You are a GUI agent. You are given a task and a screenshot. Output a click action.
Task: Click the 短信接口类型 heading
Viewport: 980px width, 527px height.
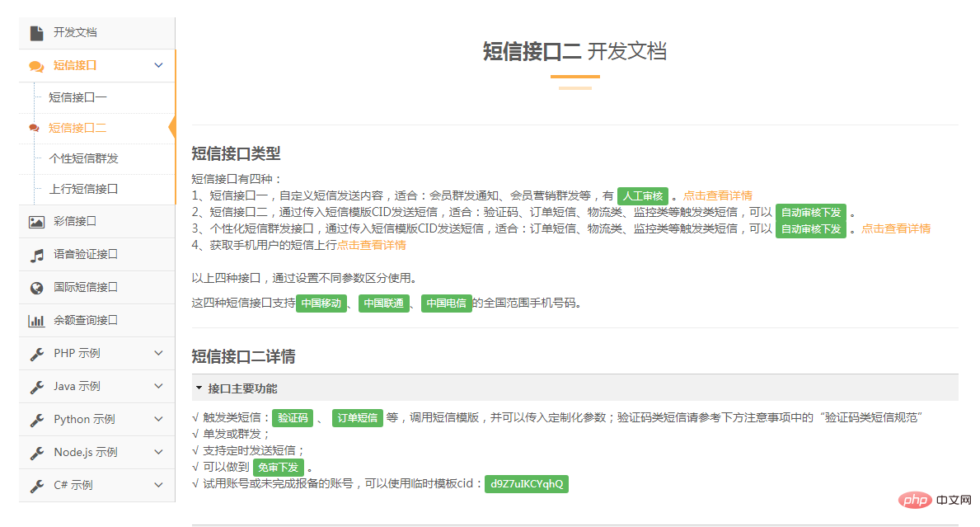(236, 153)
